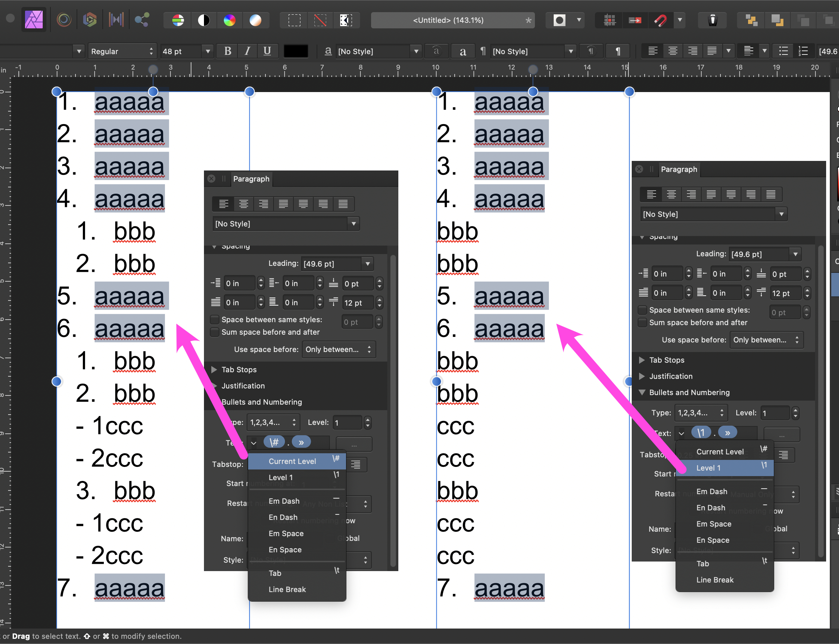This screenshot has width=839, height=644.
Task: Align text center in the context toolbar
Action: coord(673,51)
